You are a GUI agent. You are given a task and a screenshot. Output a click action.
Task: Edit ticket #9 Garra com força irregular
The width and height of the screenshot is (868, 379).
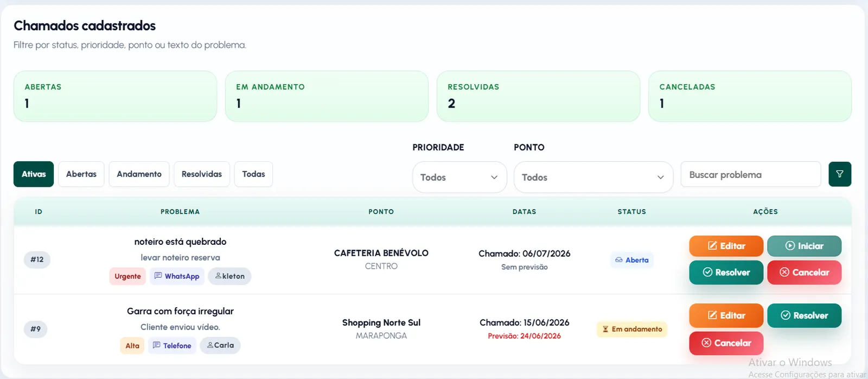726,315
